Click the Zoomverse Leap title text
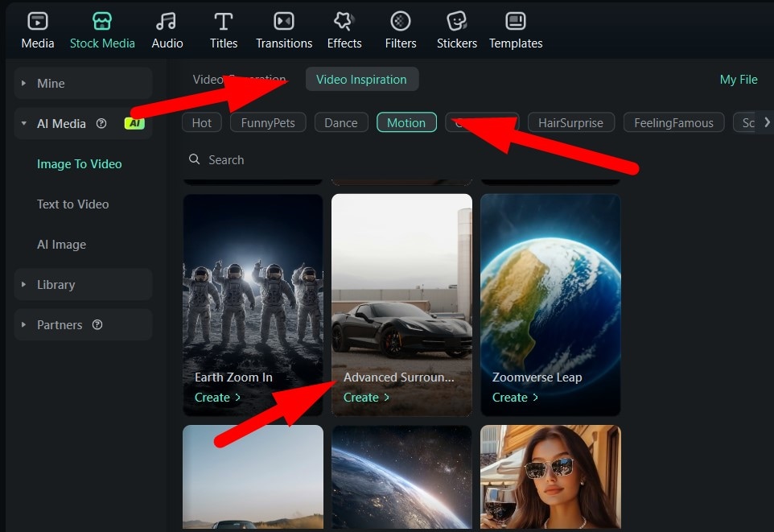The image size is (774, 532). [x=537, y=377]
